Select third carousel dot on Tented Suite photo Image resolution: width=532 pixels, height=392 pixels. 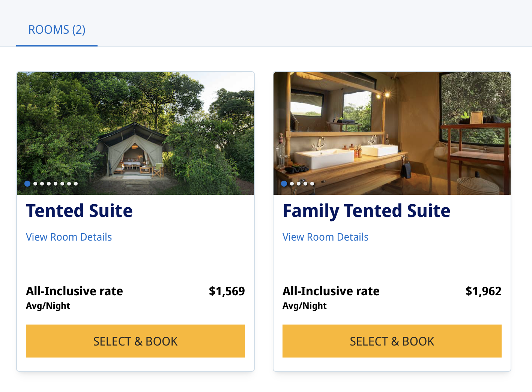42,184
